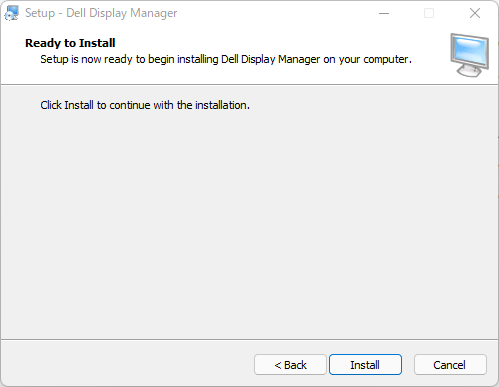Click the Install button to begin installation
The image size is (499, 387).
(365, 365)
